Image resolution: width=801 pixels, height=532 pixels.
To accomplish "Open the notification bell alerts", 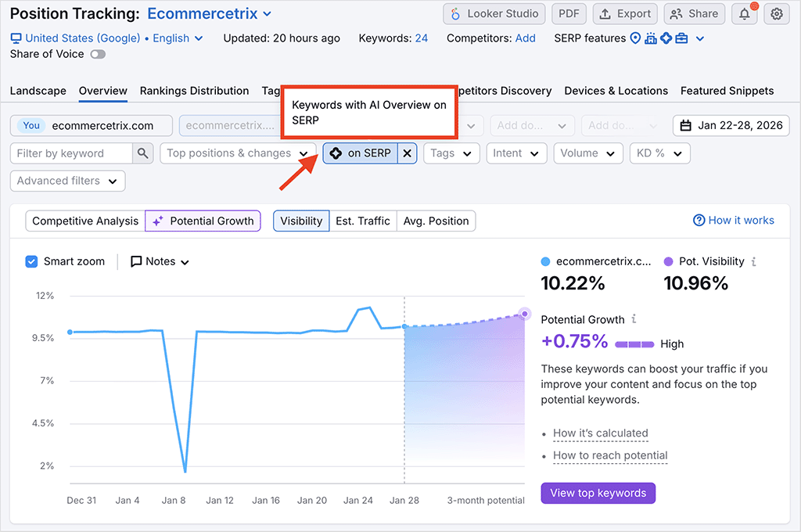I will (x=744, y=13).
